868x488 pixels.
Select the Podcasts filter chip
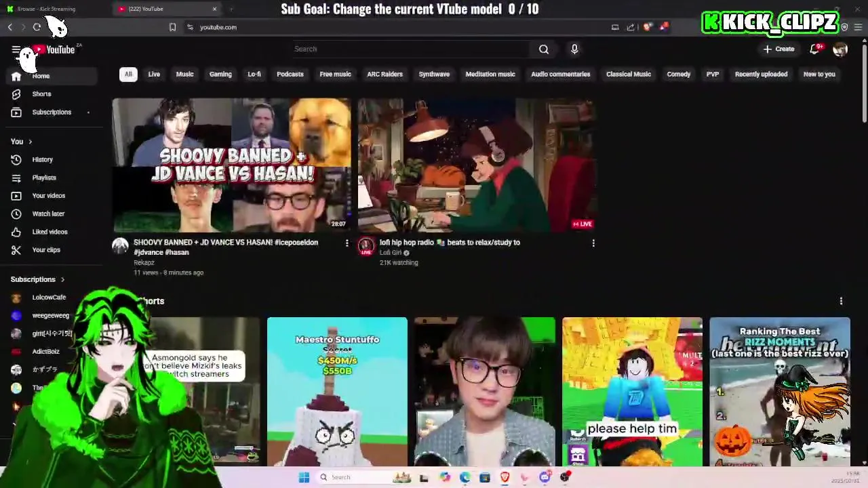[290, 74]
